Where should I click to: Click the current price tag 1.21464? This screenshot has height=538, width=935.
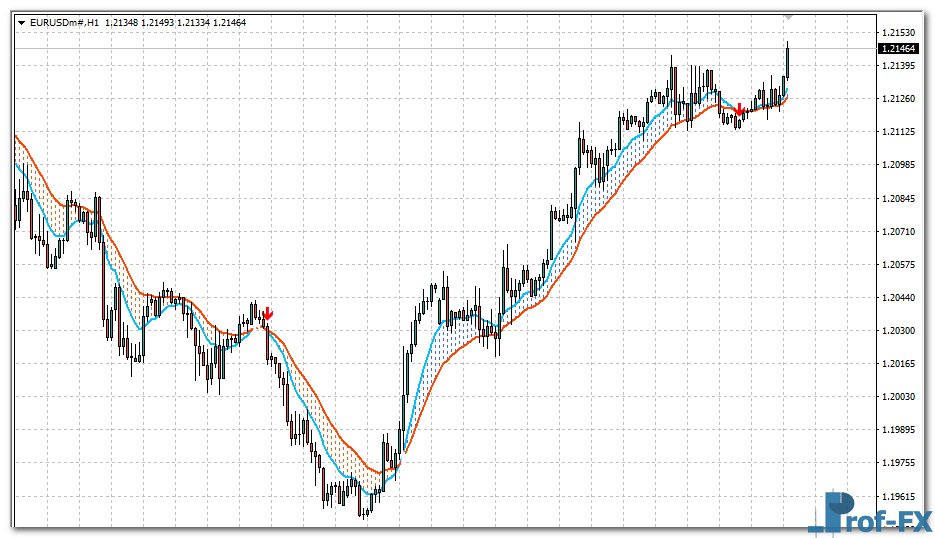tap(899, 48)
